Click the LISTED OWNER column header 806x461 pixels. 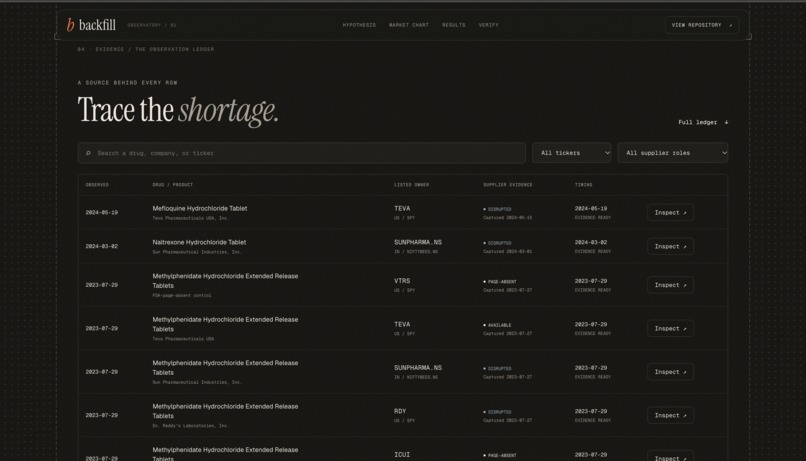tap(411, 185)
